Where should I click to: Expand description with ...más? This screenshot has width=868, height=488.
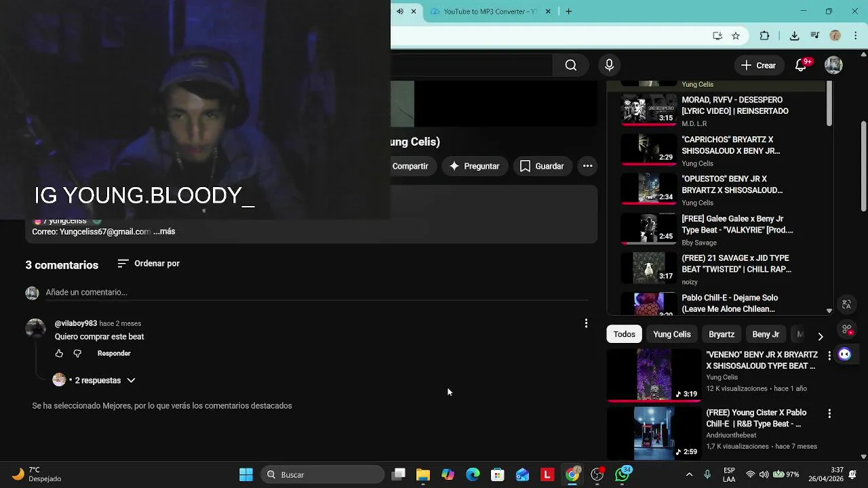click(164, 232)
